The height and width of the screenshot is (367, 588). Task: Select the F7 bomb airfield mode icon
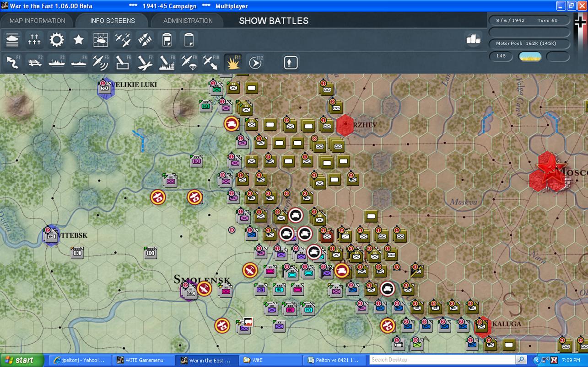[x=145, y=62]
